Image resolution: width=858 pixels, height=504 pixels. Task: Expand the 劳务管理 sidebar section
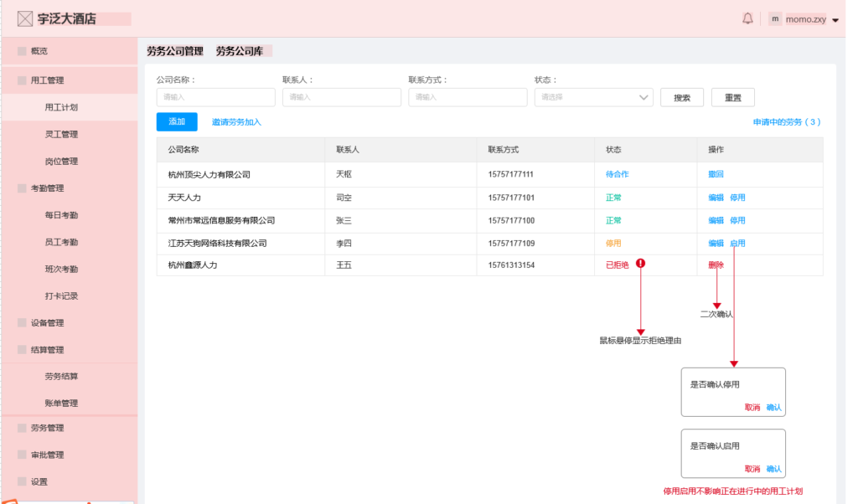pos(47,428)
